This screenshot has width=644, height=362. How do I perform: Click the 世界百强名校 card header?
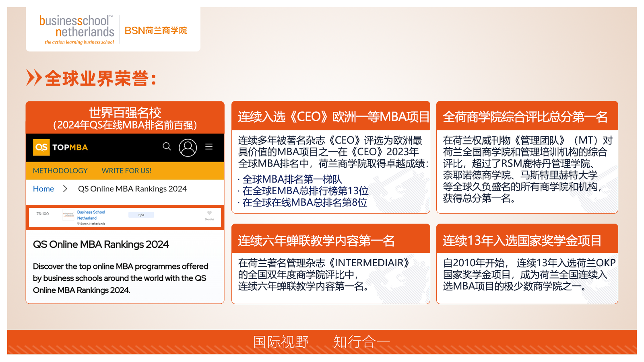[125, 118]
